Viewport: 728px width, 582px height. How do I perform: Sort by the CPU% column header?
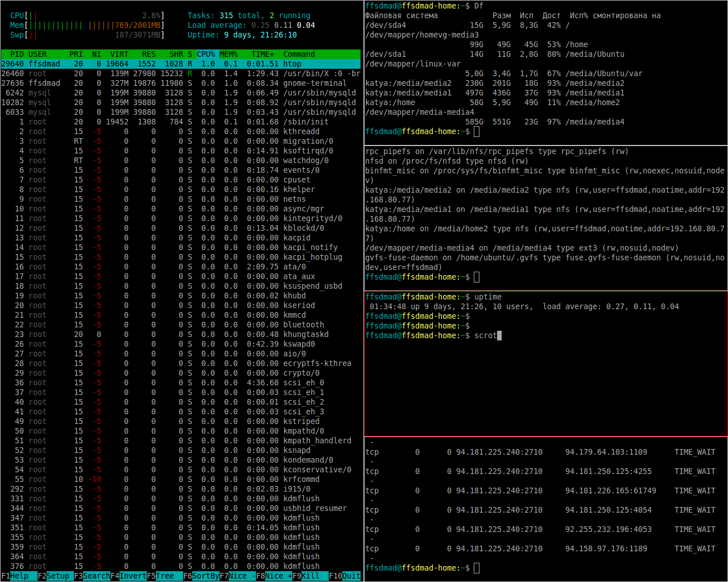click(206, 54)
